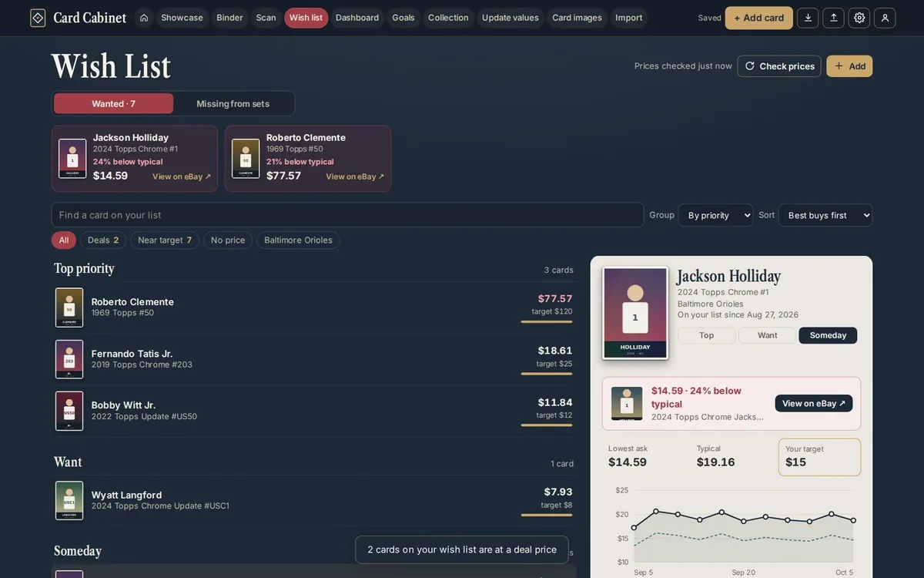The image size is (924, 578).
Task: Select Fernando Tatis Jr. list row name
Action: (x=132, y=354)
